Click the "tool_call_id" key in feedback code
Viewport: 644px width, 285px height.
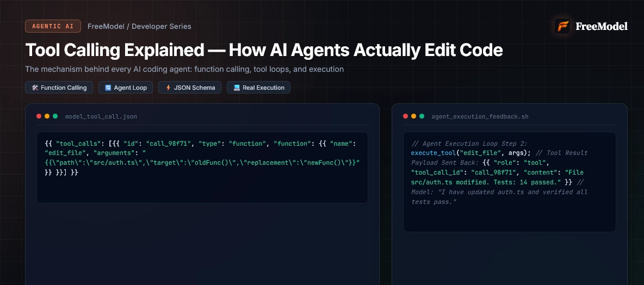pos(437,172)
